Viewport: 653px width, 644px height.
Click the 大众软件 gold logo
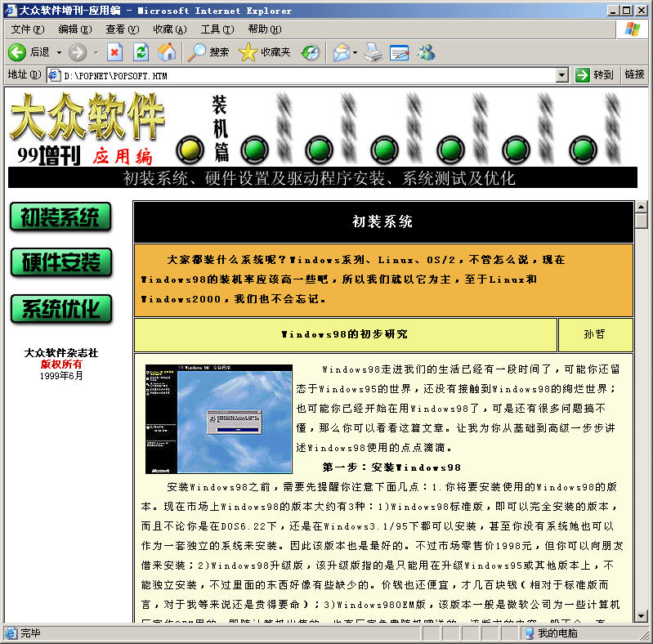87,117
